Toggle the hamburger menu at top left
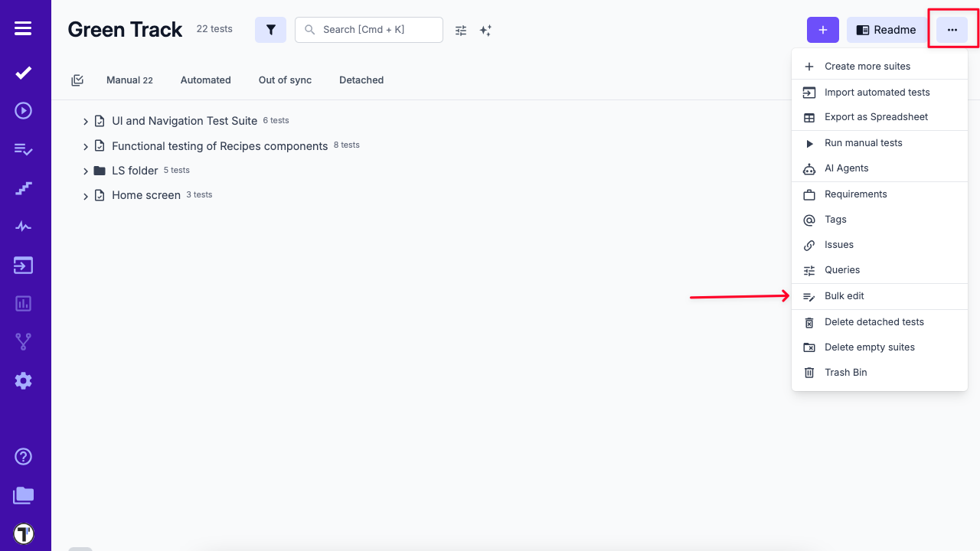This screenshot has width=980, height=551. (x=23, y=28)
